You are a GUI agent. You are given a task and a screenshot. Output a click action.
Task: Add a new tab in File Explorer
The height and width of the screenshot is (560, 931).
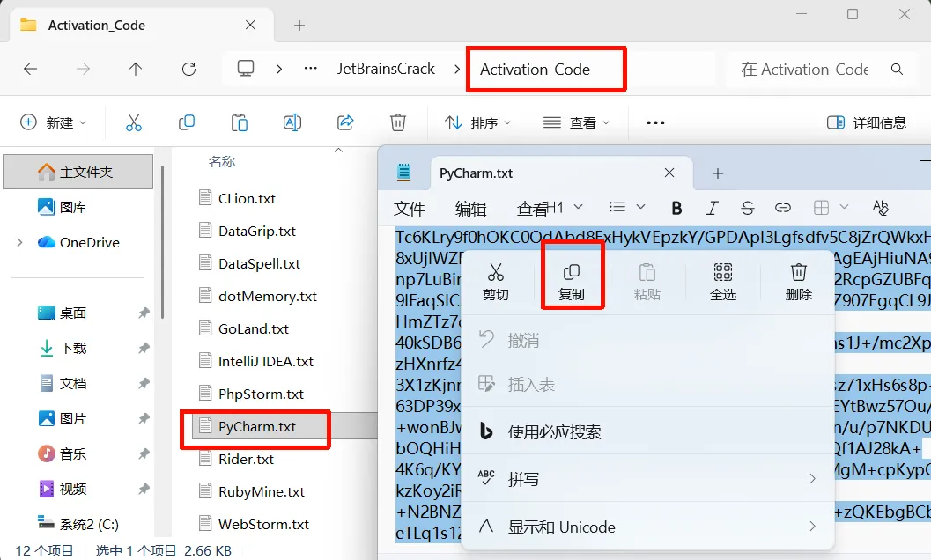(x=299, y=26)
